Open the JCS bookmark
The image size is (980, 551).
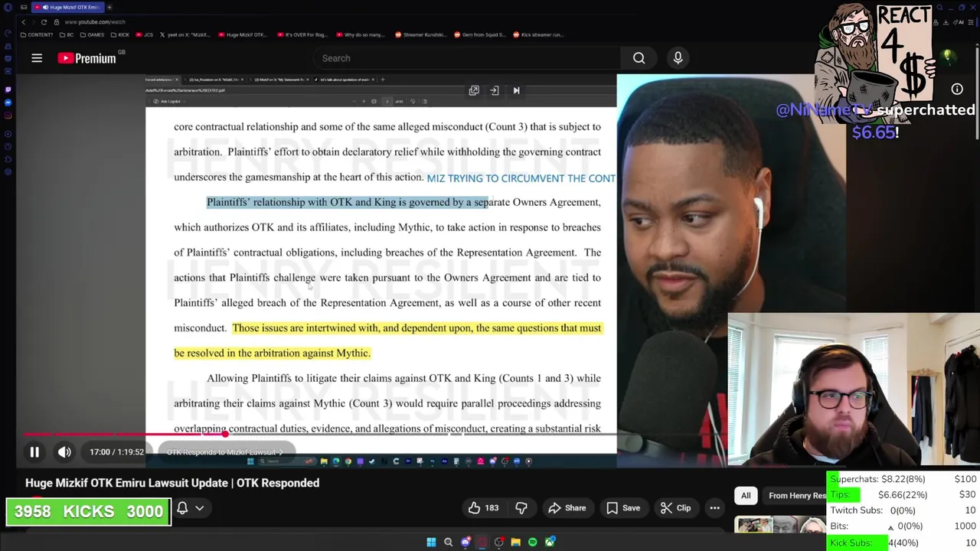[x=145, y=34]
